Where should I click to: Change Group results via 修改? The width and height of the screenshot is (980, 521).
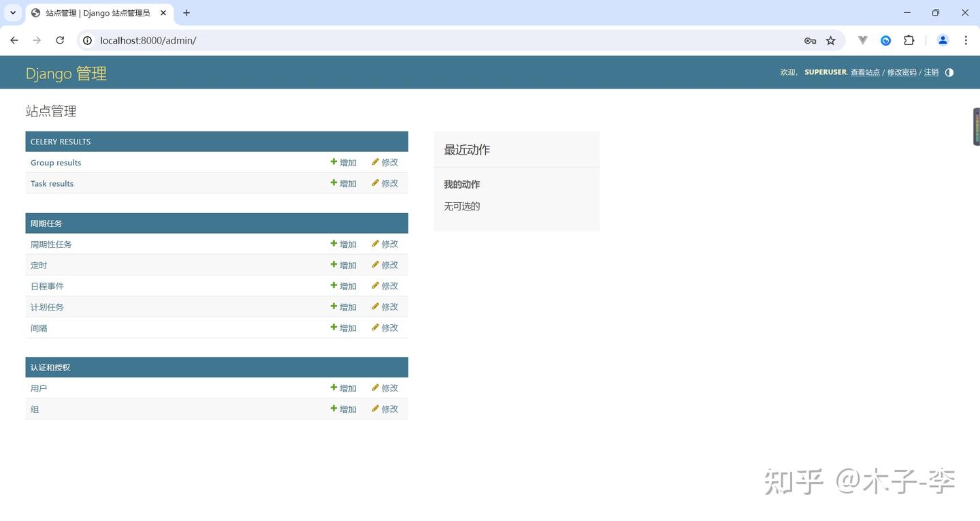[385, 162]
